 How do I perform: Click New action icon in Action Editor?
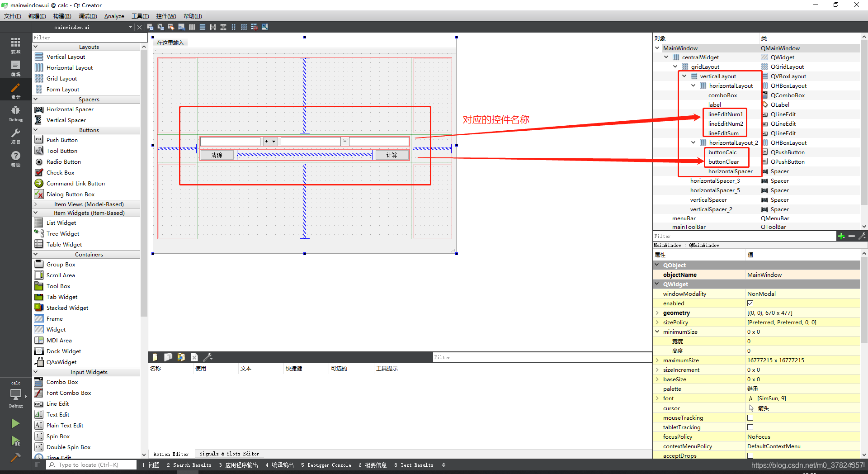(155, 357)
